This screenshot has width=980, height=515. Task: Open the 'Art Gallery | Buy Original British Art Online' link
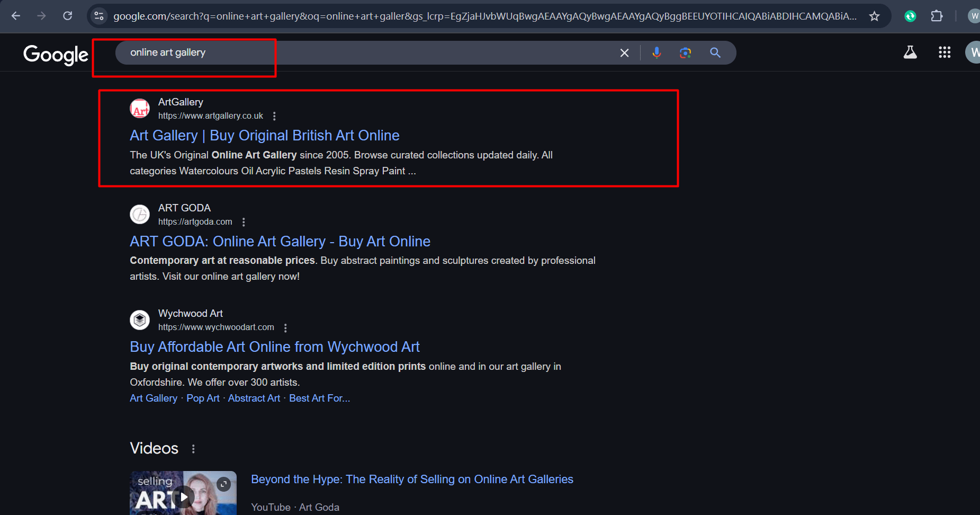click(264, 136)
